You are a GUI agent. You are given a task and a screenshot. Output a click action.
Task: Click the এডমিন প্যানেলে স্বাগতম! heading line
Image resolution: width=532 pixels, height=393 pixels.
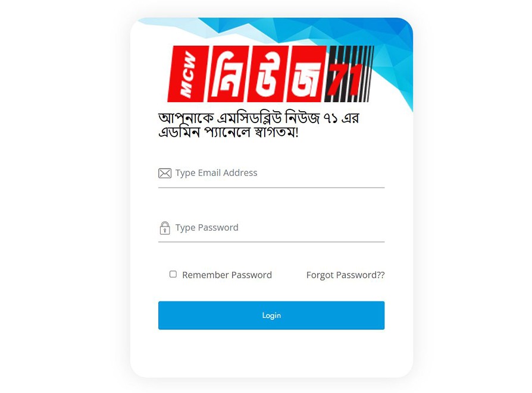coord(229,132)
